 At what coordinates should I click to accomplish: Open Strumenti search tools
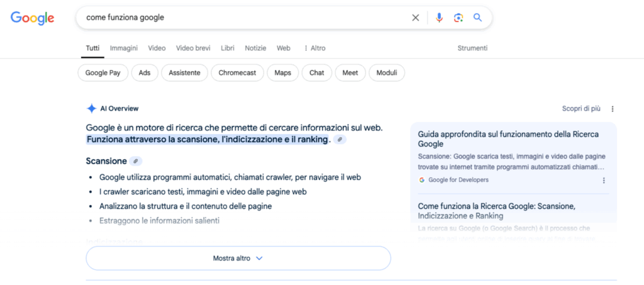[x=472, y=48]
